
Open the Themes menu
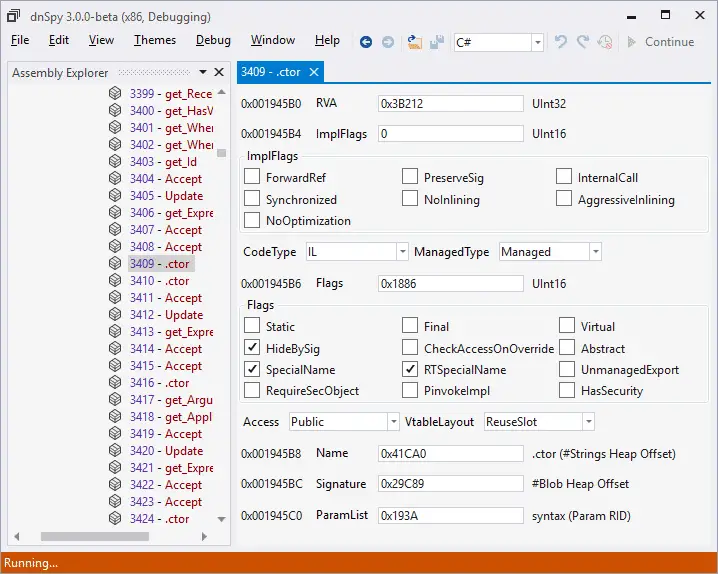click(x=155, y=40)
